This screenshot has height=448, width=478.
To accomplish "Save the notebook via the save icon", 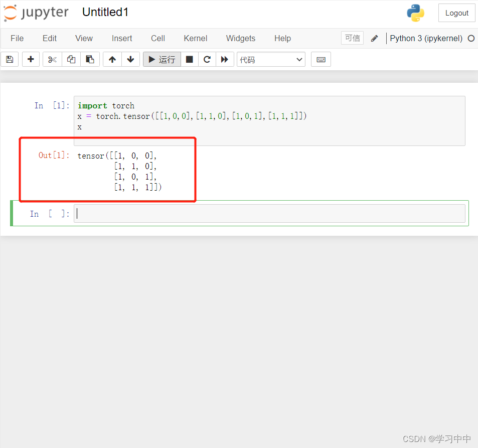I will (9, 59).
